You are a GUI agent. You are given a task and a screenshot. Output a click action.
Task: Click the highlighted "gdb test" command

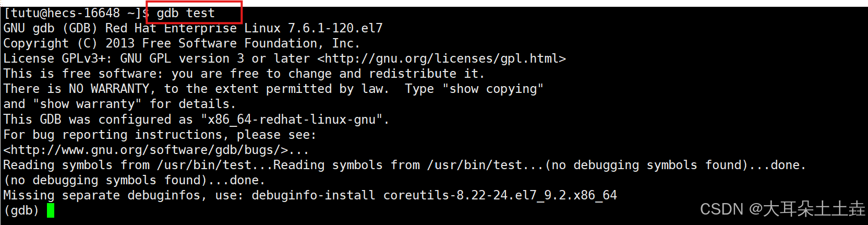[186, 13]
